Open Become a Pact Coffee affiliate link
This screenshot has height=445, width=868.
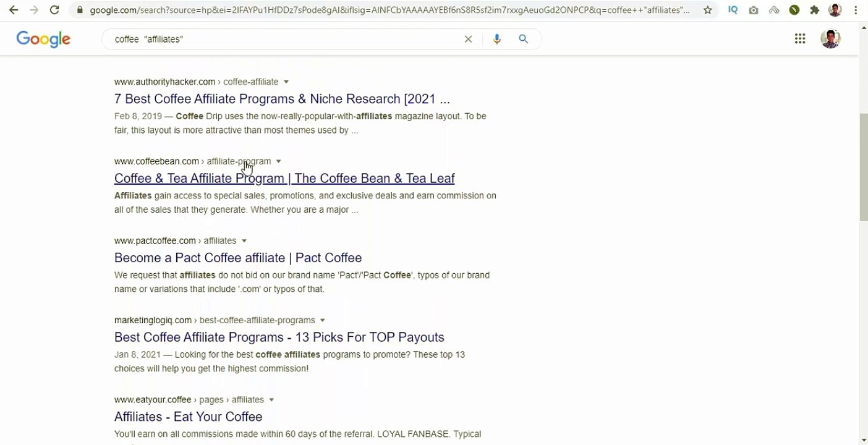click(x=238, y=258)
